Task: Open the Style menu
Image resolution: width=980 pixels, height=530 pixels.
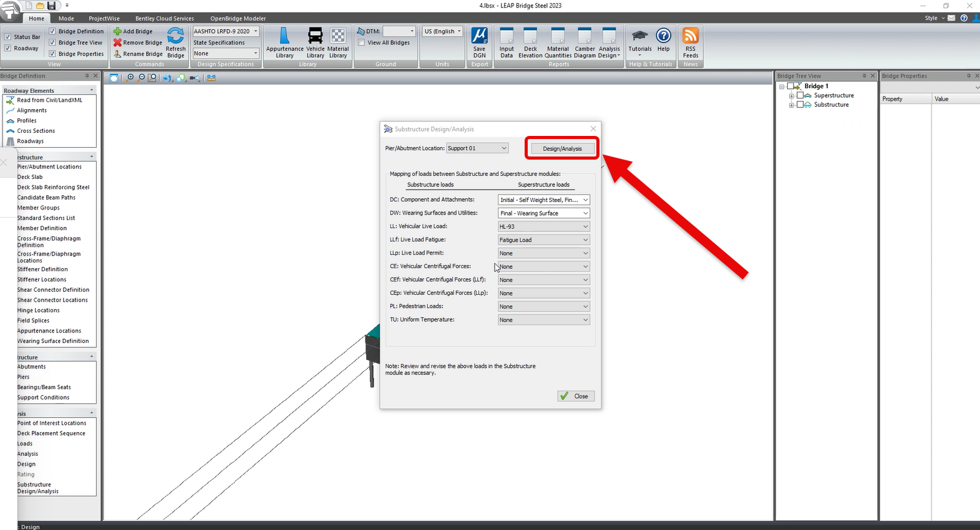Action: [933, 18]
